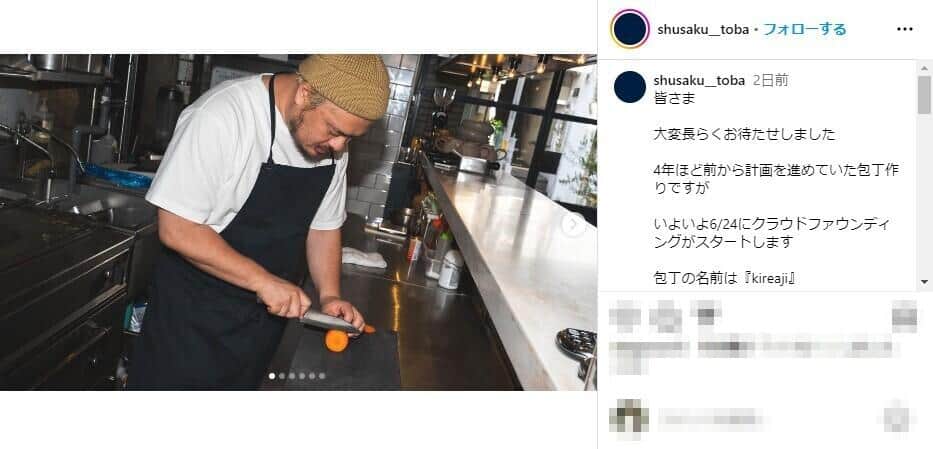Select the first carousel indicator dot
Screen dimensions: 933x449
(x=272, y=376)
